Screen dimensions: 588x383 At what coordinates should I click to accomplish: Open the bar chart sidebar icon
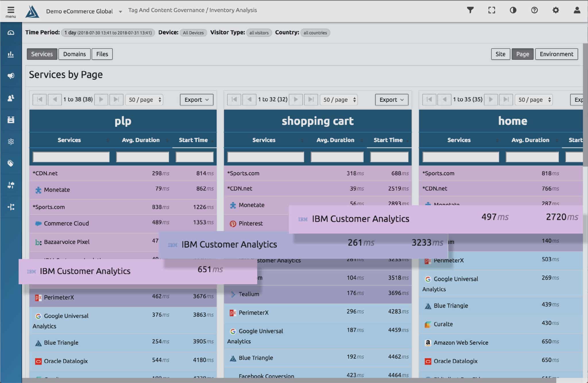(11, 54)
